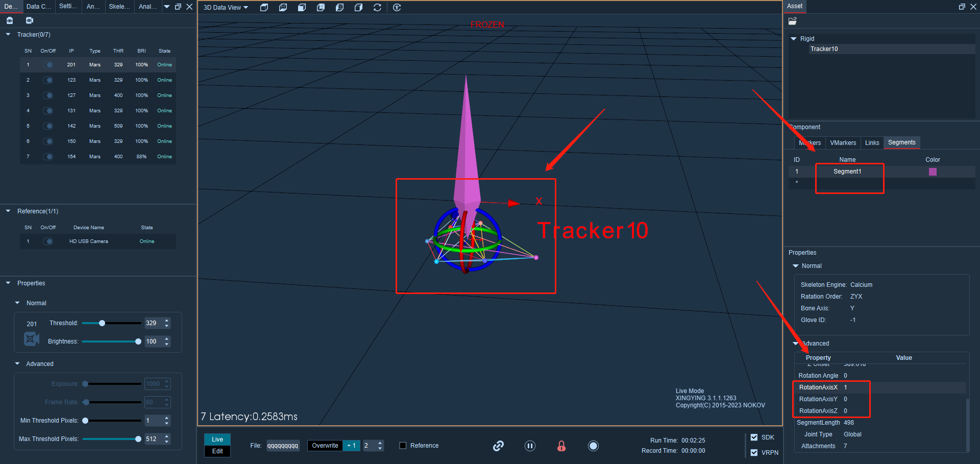
Task: Click the camera icon beside Threshold label
Action: click(x=32, y=338)
